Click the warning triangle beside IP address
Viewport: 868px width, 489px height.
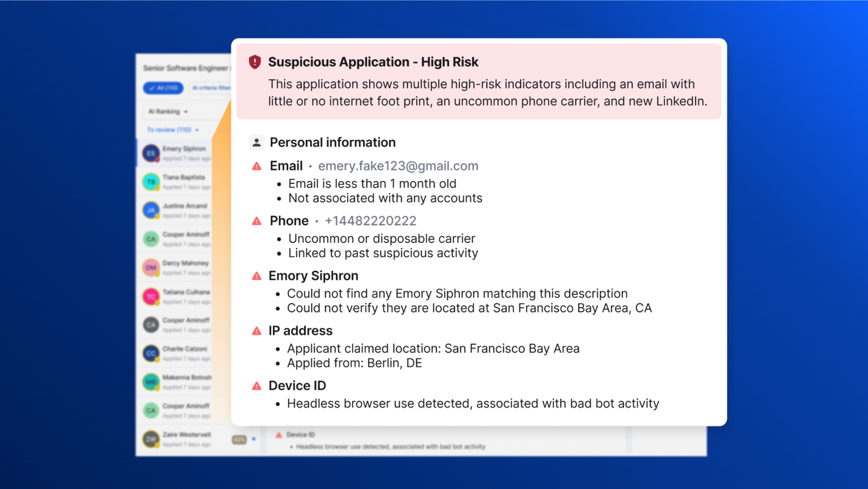tap(257, 330)
